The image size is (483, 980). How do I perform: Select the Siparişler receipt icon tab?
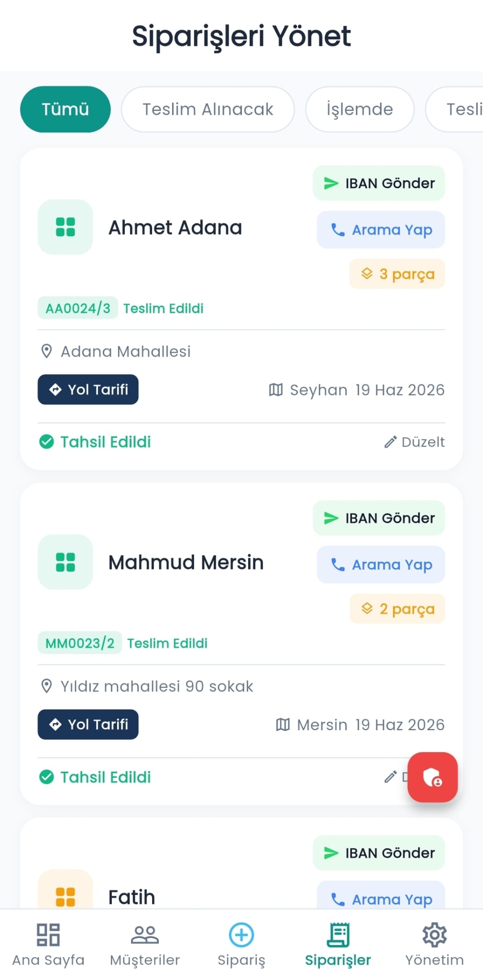pos(338,935)
